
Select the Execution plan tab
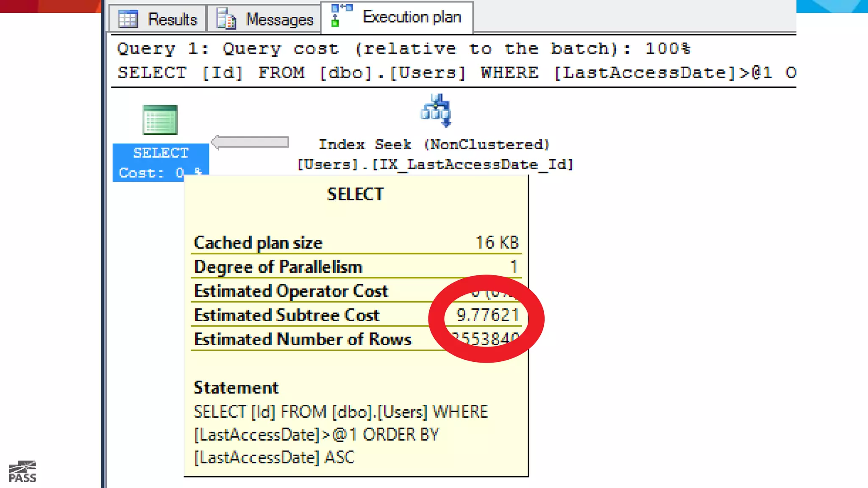412,17
